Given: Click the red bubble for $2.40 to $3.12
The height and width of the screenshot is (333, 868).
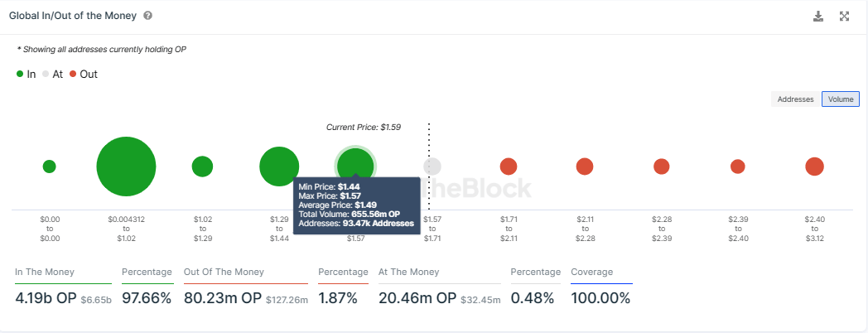Looking at the screenshot, I should 814,166.
